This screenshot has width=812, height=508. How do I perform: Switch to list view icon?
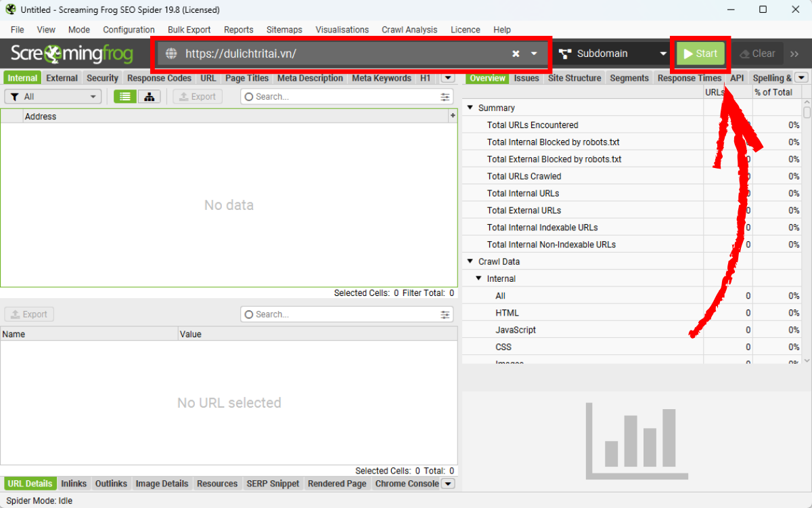coord(125,97)
